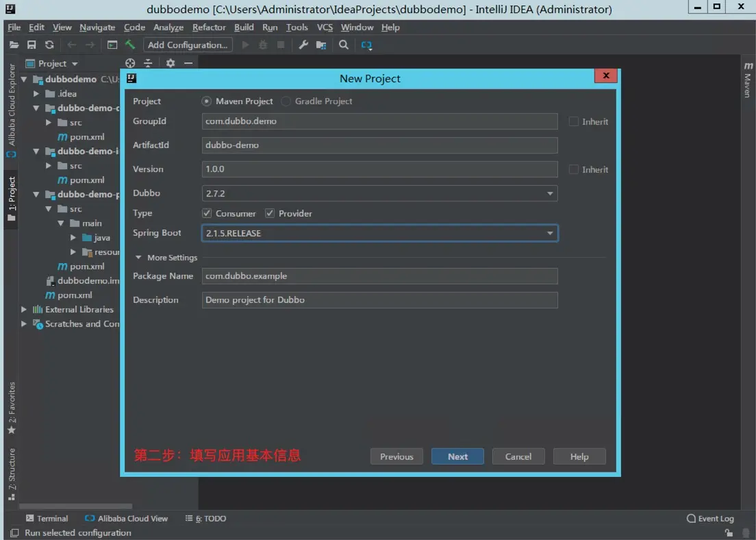Open the Maven side tool window
756x540 pixels.
point(748,80)
